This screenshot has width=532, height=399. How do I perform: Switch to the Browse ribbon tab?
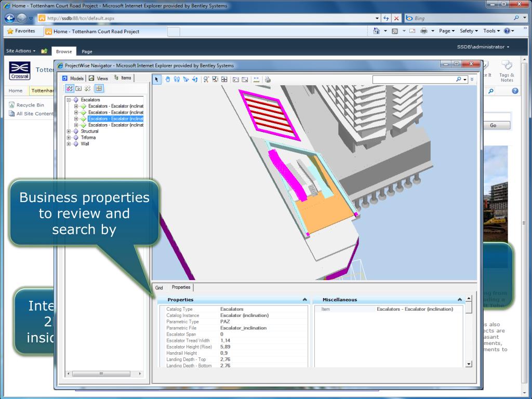pos(64,51)
